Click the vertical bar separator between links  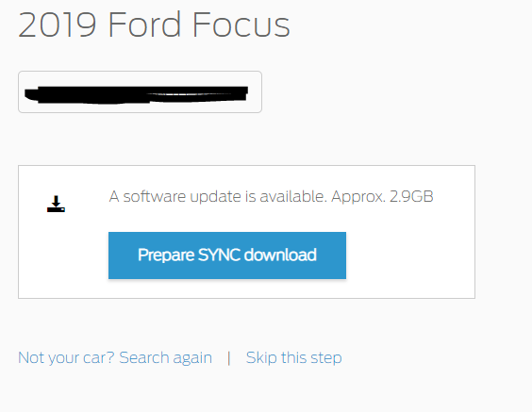click(x=229, y=358)
